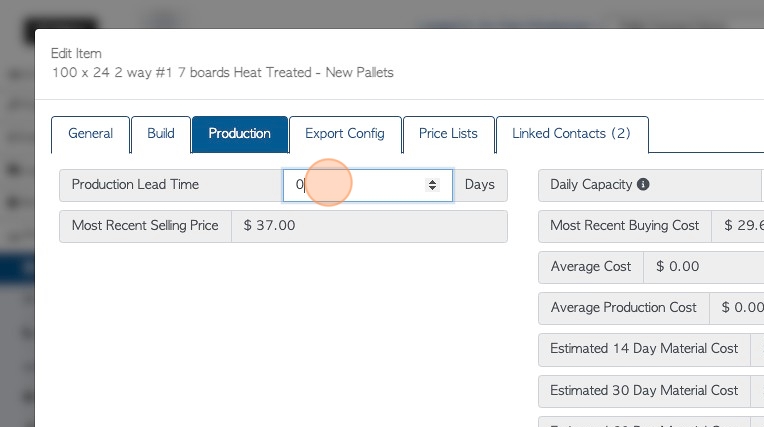Decrease Production Lead Time with down arrow

(432, 188)
